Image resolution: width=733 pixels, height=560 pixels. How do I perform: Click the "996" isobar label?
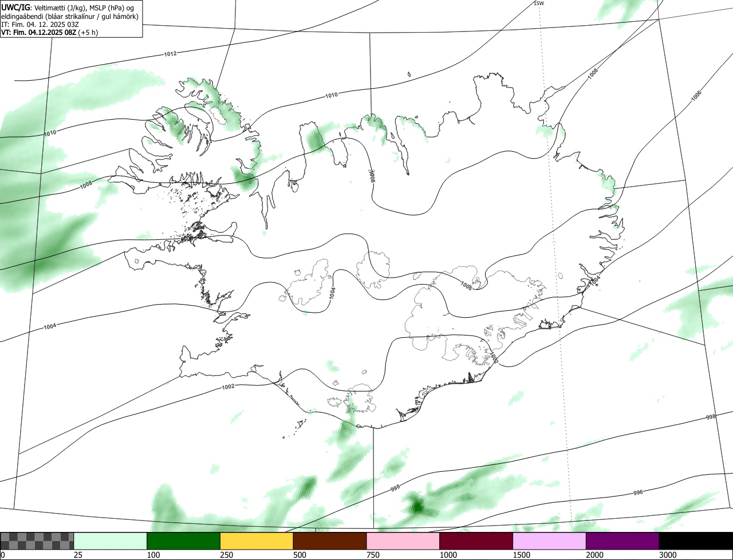[x=638, y=492]
